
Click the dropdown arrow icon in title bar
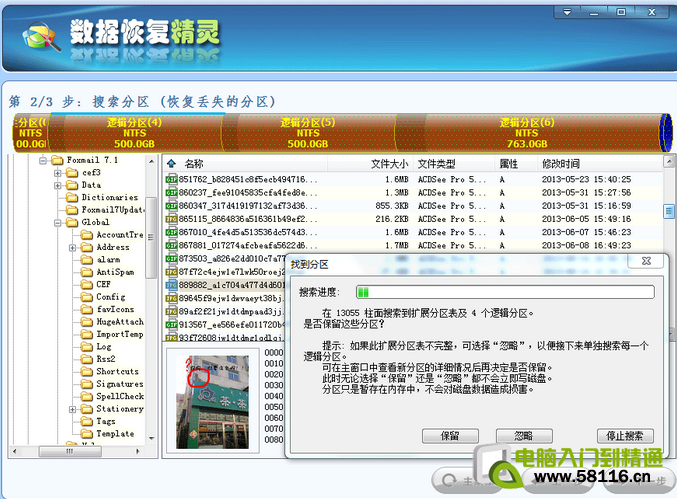(567, 12)
